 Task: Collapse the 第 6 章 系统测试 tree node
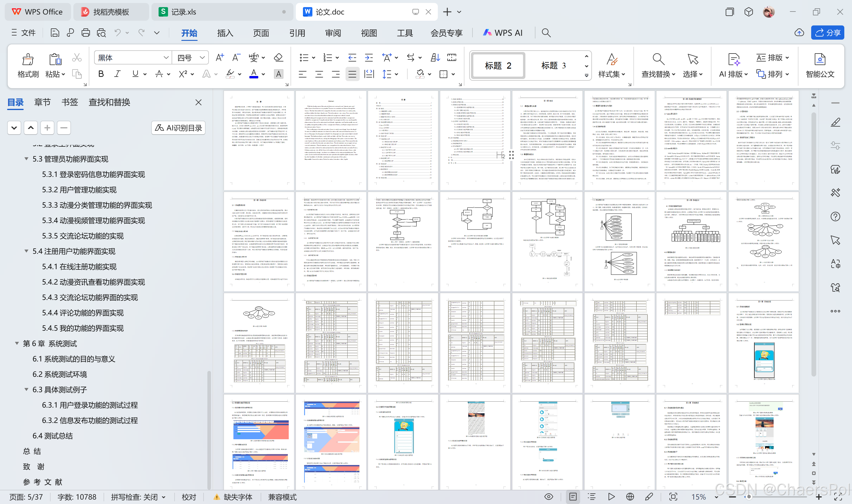(17, 343)
